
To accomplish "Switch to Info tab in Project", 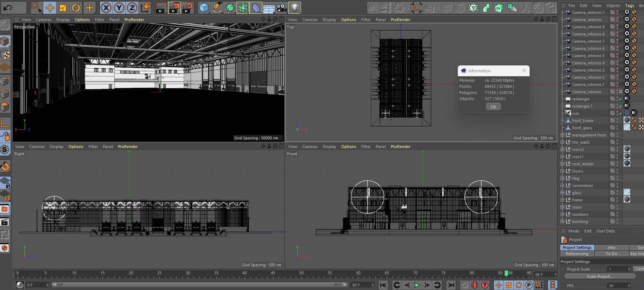I will coord(611,247).
